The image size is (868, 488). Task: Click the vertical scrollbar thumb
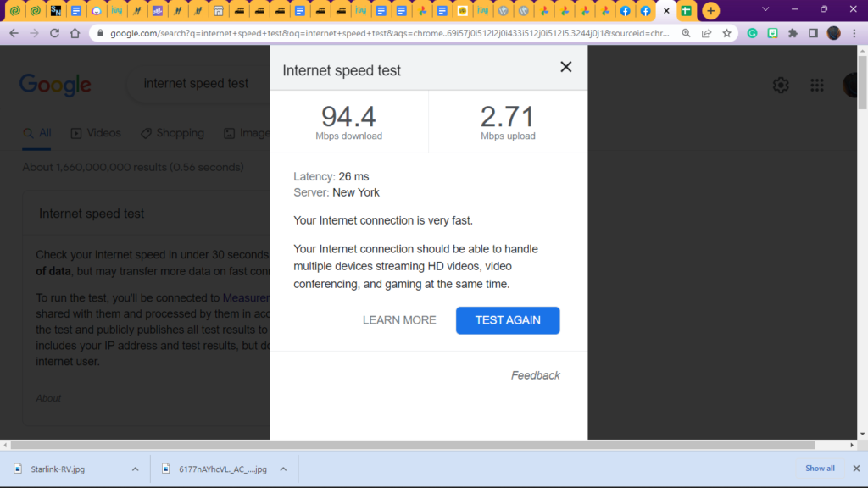(862, 82)
